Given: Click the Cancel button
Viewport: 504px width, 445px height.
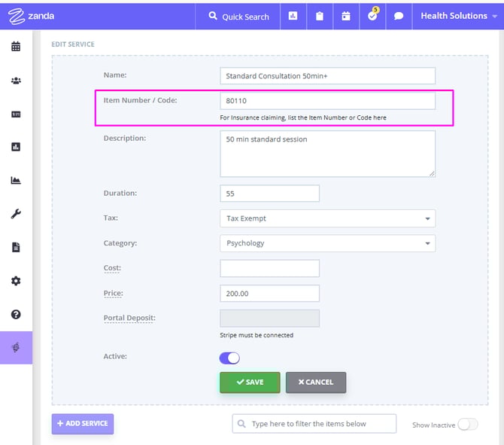Looking at the screenshot, I should click(315, 382).
